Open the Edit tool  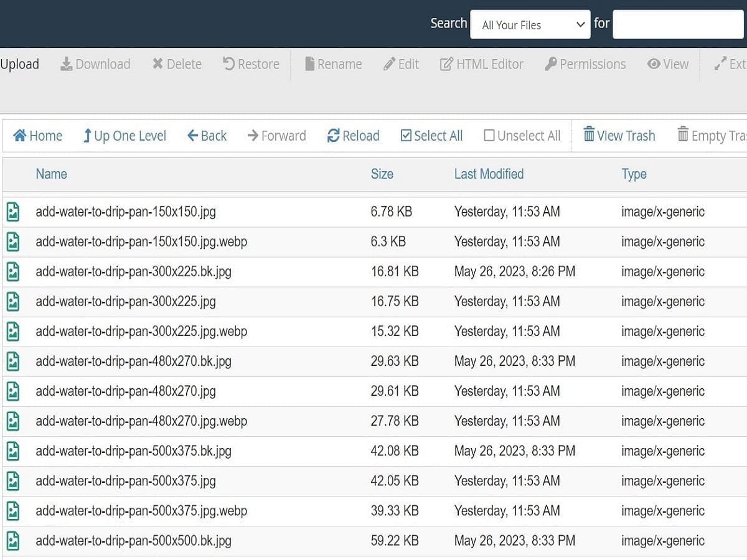tap(401, 63)
